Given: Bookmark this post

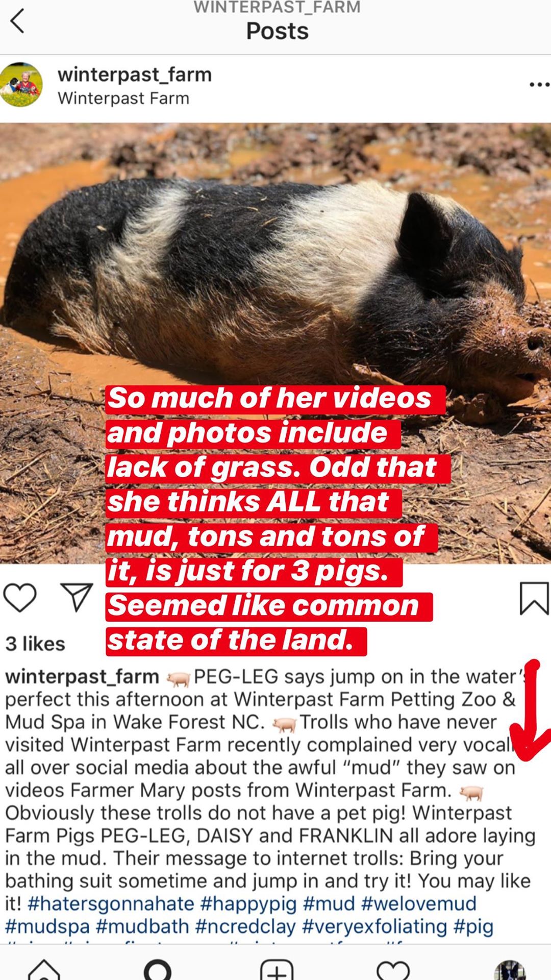Looking at the screenshot, I should click(534, 598).
